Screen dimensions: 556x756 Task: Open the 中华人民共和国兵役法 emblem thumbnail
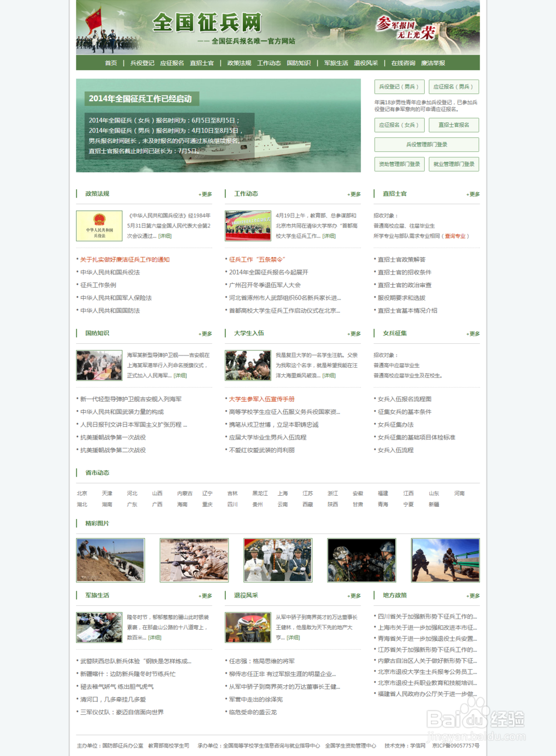point(100,226)
